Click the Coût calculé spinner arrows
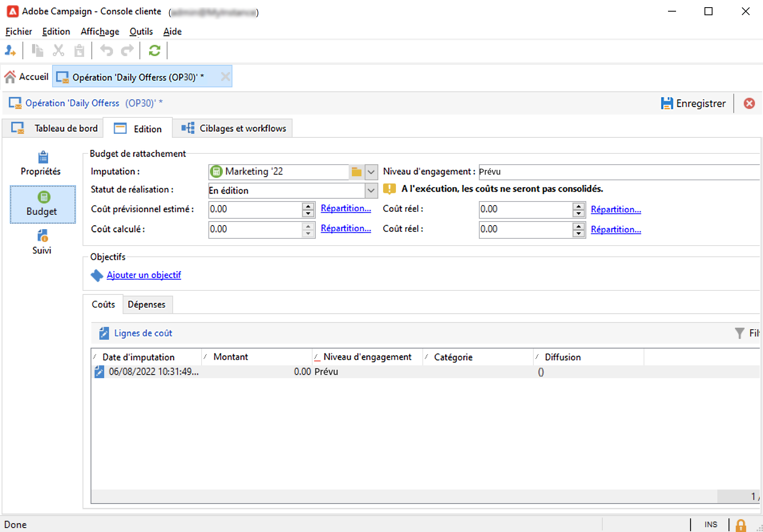This screenshot has height=532, width=763. point(308,230)
